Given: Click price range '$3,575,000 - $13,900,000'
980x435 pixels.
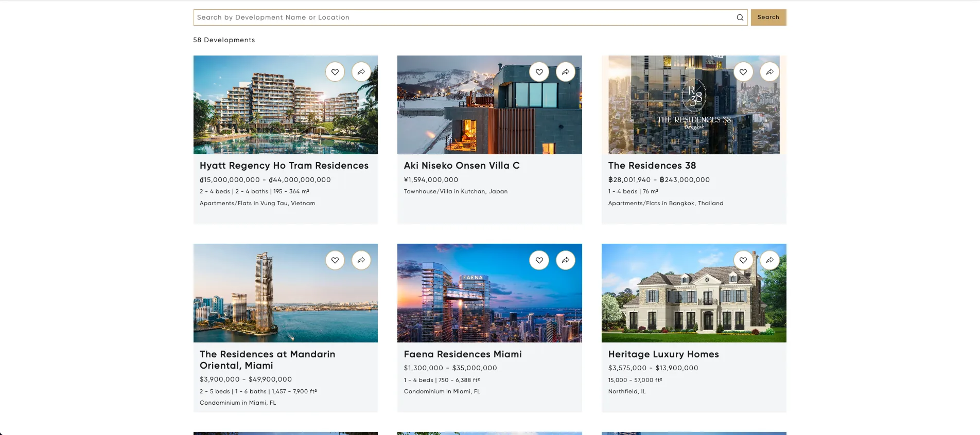Looking at the screenshot, I should coord(653,368).
